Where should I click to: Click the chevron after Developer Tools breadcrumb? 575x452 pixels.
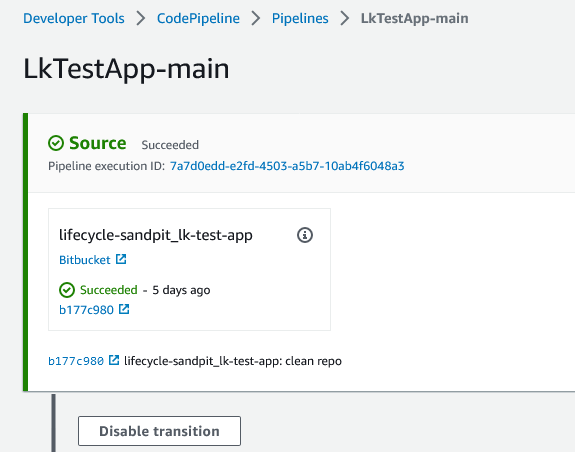[140, 18]
